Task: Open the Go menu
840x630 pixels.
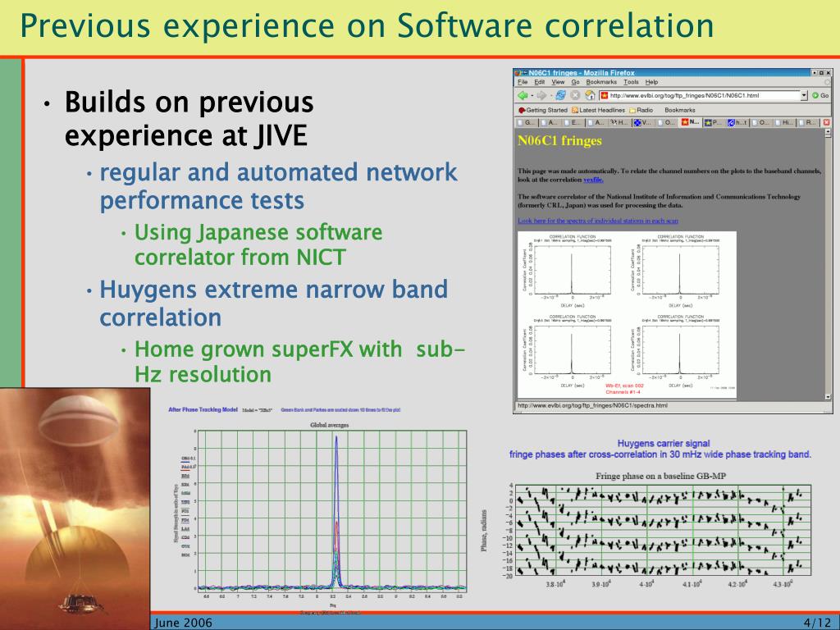Action: coord(575,82)
